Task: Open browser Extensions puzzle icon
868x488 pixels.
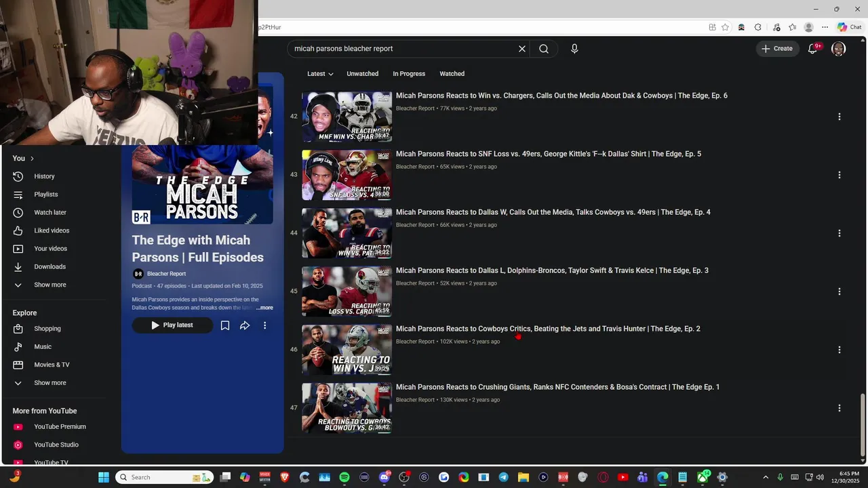Action: click(758, 27)
